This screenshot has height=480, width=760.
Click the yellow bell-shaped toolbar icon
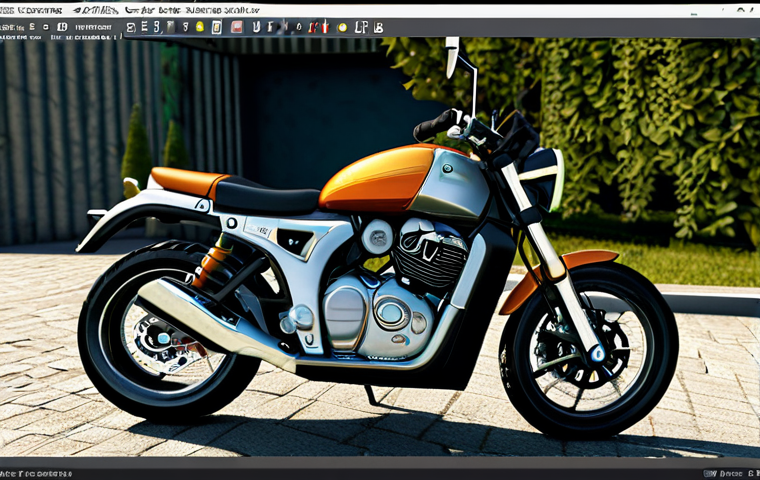point(200,27)
